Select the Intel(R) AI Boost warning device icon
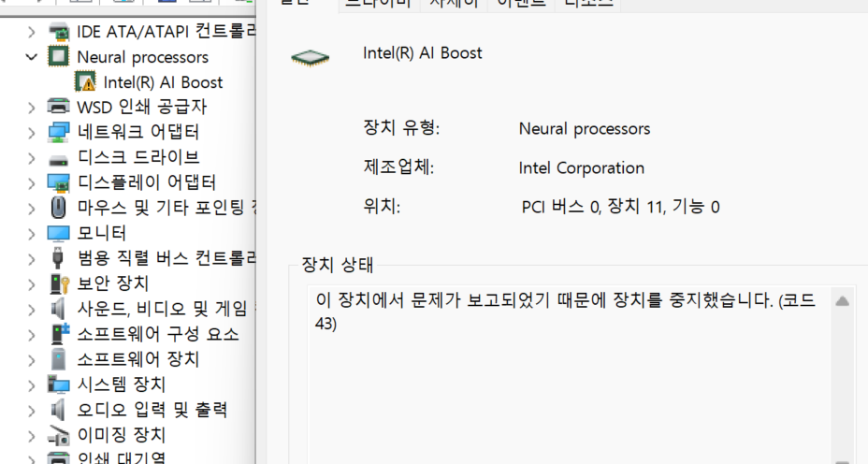Viewport: 868px width, 464px height. 85,82
